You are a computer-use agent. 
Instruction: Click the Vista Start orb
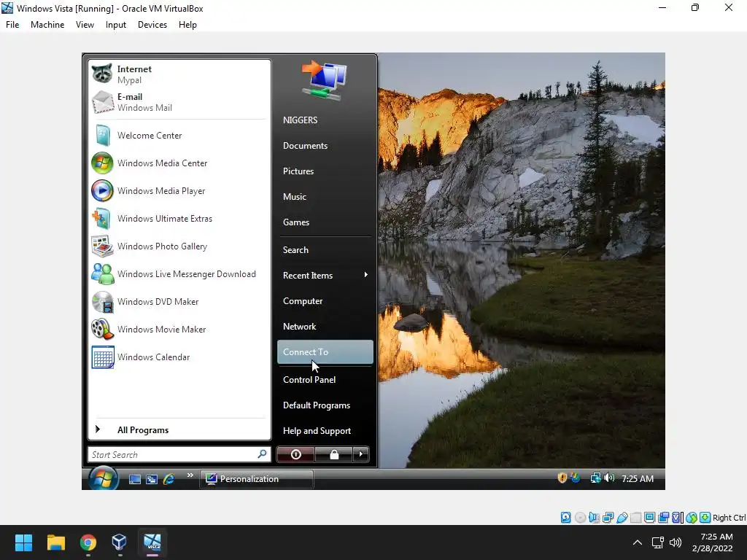coord(103,478)
